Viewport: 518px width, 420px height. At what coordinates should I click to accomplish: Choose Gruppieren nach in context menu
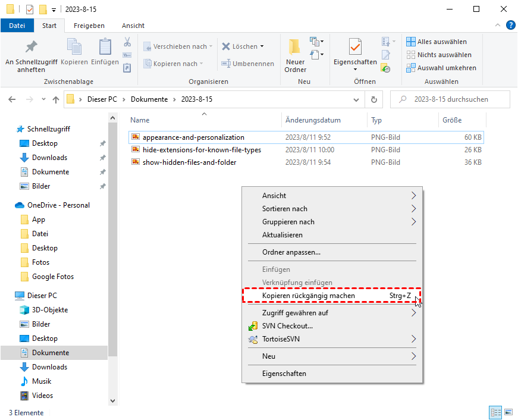(332, 222)
